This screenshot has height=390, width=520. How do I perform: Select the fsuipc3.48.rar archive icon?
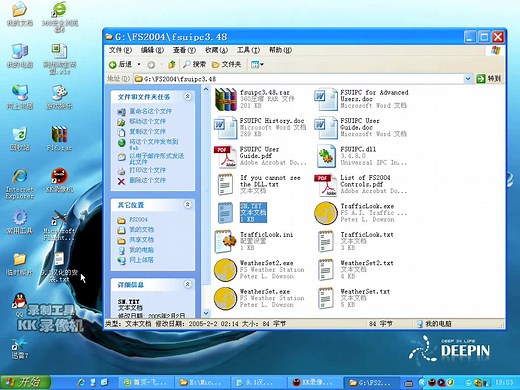(226, 99)
